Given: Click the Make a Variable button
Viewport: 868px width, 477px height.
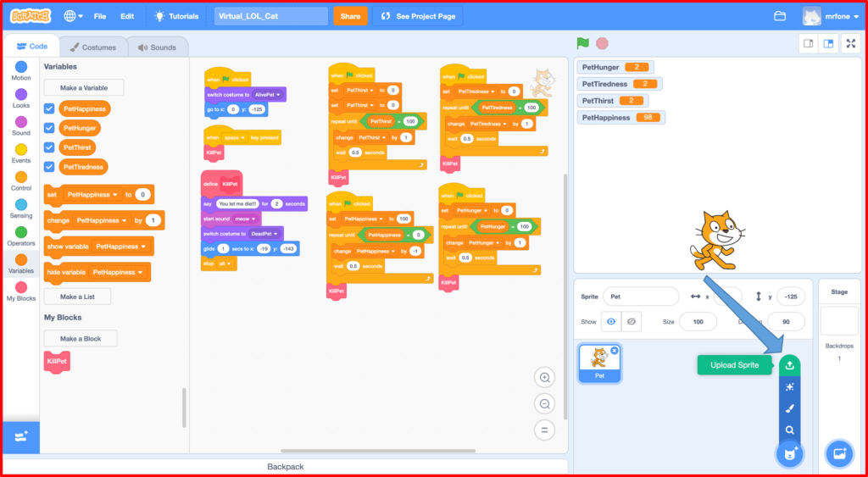Looking at the screenshot, I should [83, 88].
